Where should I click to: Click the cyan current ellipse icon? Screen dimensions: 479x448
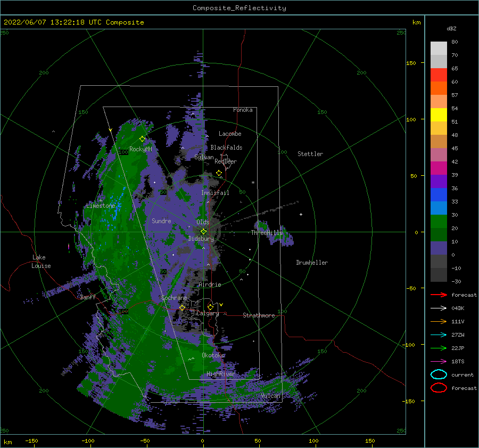439,374
